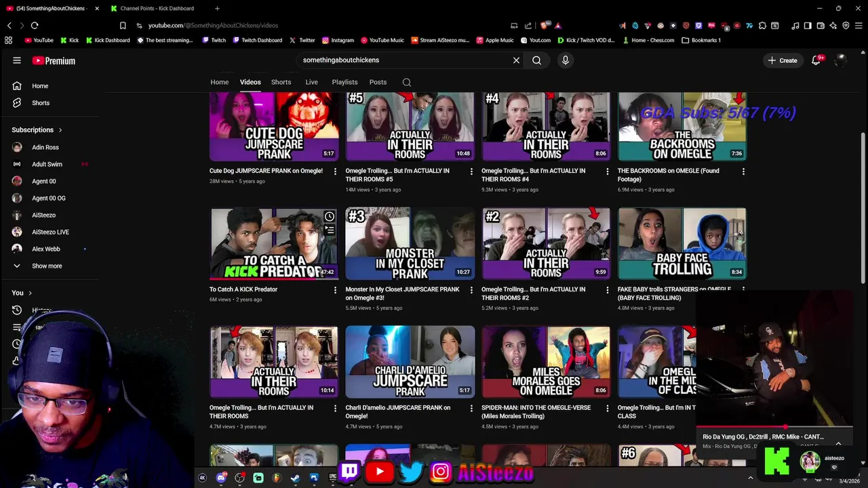Open the Miles Morales Goes On Omegle thumbnail
868x488 pixels.
coord(546,362)
